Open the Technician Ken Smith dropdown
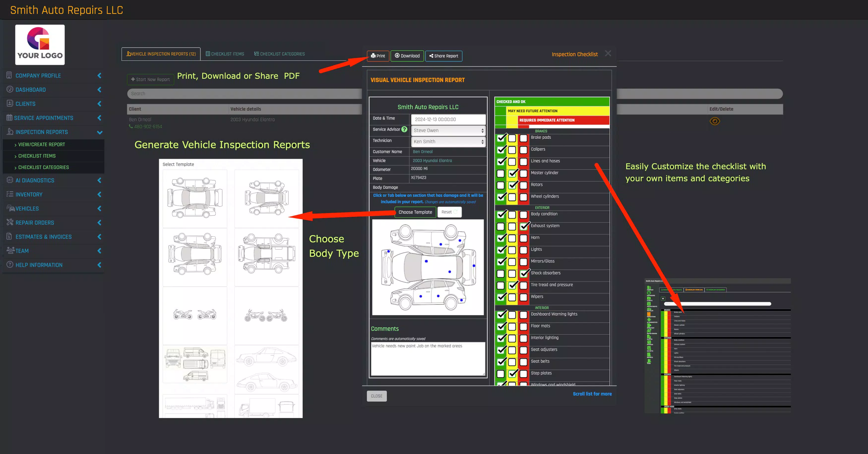 448,141
